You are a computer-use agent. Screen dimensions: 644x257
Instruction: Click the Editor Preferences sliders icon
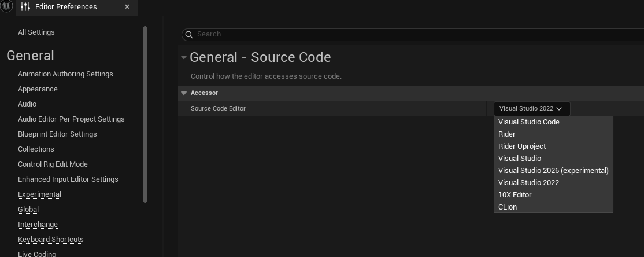25,6
